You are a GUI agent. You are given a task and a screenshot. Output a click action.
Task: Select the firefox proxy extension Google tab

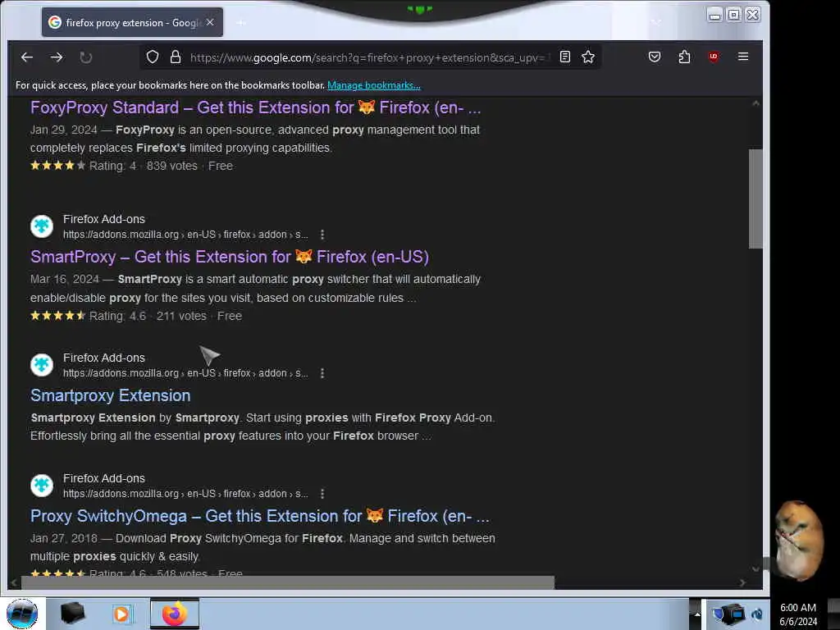[x=132, y=22]
